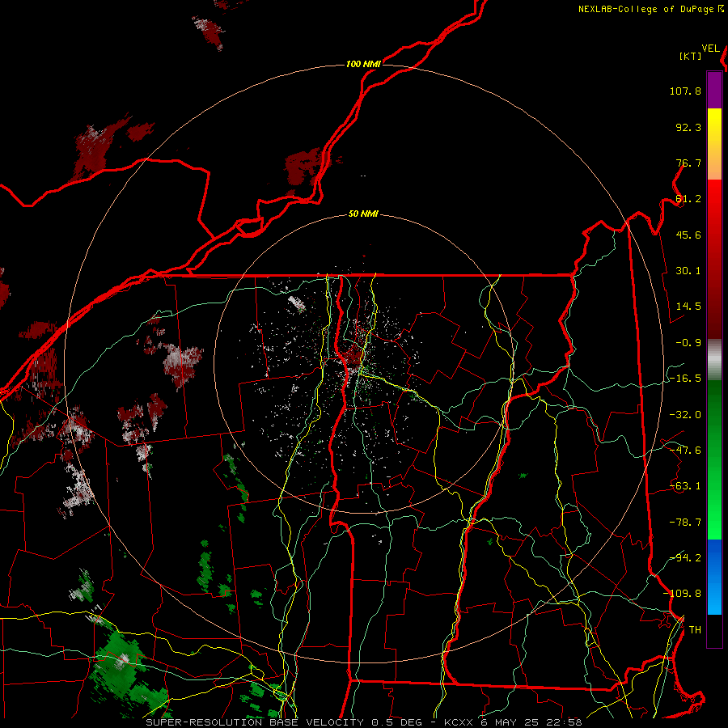This screenshot has width=728, height=728.
Task: Click the -0.9 velocity scale value
Action: click(x=688, y=343)
